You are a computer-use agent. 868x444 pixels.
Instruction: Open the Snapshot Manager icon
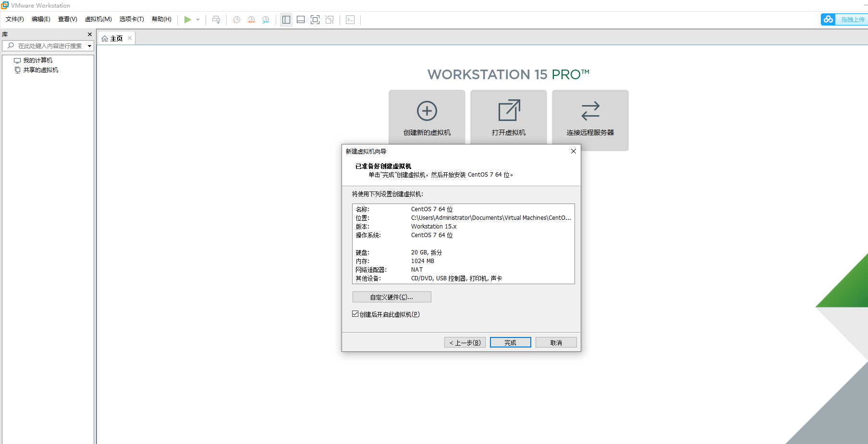pyautogui.click(x=266, y=20)
